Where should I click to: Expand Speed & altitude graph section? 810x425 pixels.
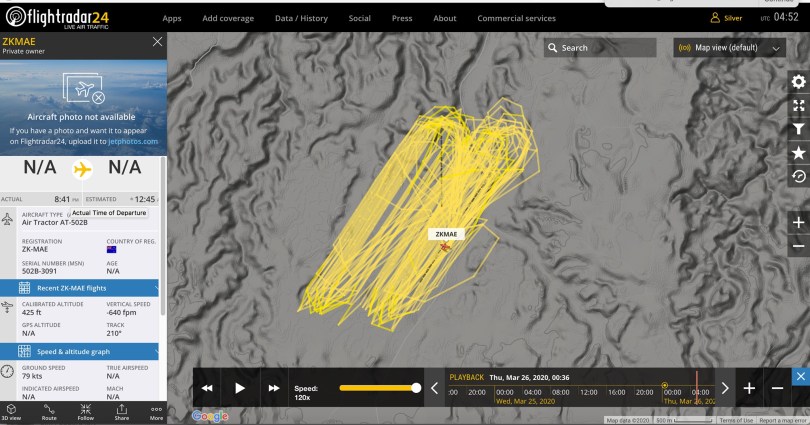click(x=80, y=351)
